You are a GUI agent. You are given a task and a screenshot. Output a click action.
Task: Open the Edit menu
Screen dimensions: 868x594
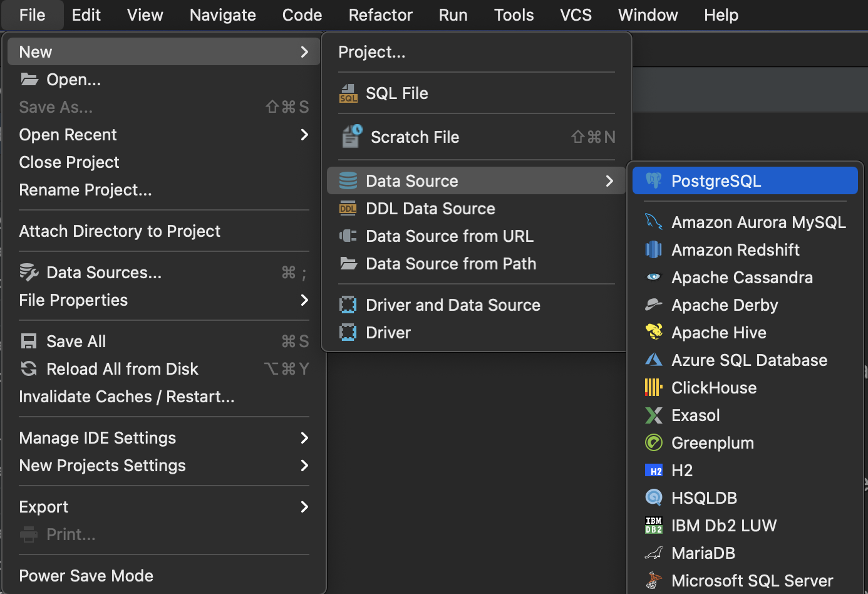86,14
